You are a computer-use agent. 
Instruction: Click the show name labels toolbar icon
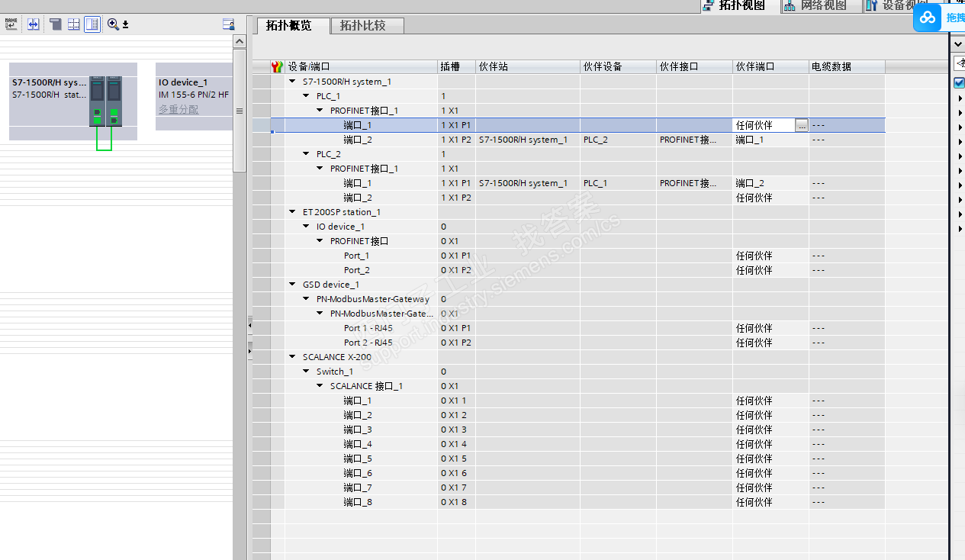pyautogui.click(x=11, y=24)
